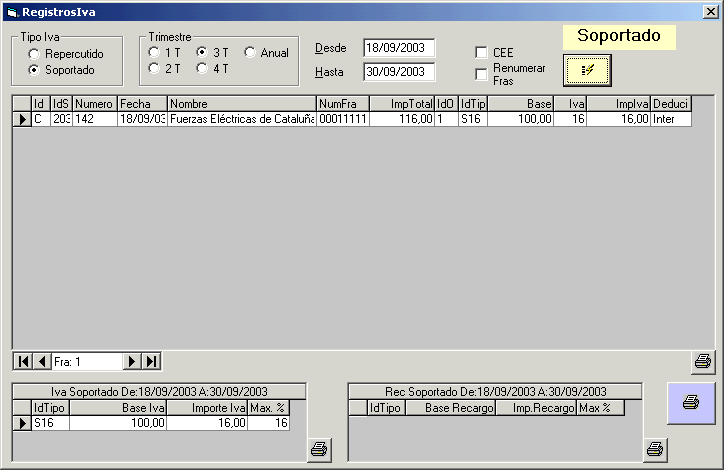This screenshot has height=470, width=724.
Task: Select the Fuerzas Eléctricas de Cataluña row
Action: tap(241, 119)
